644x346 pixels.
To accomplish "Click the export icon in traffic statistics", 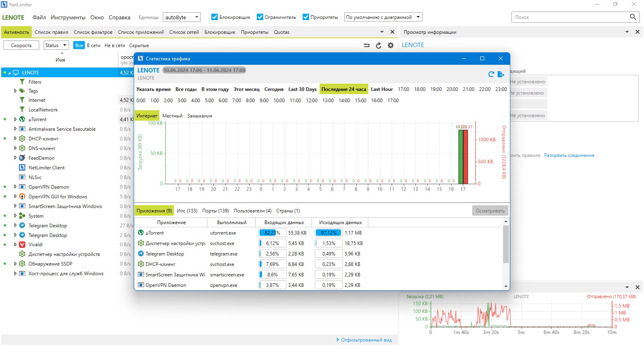I will coord(501,74).
